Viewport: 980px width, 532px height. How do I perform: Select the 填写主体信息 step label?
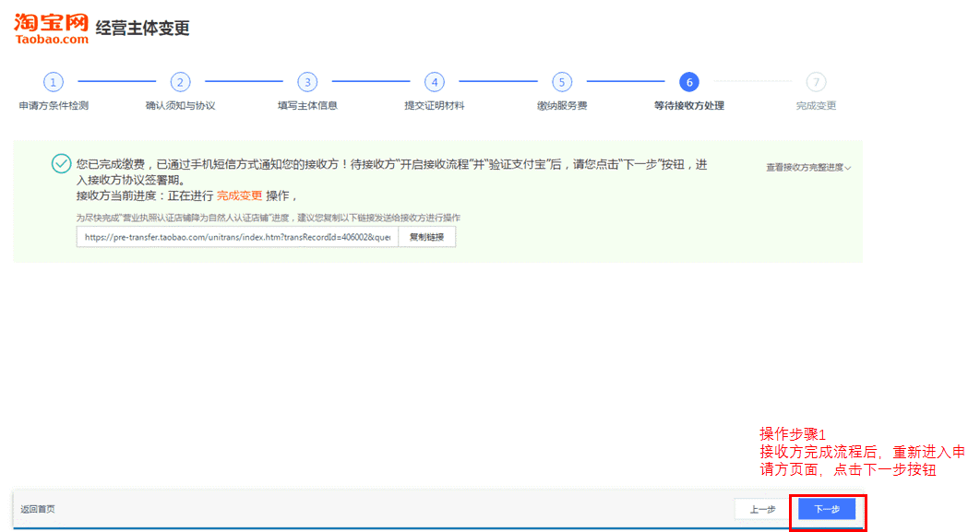click(307, 106)
